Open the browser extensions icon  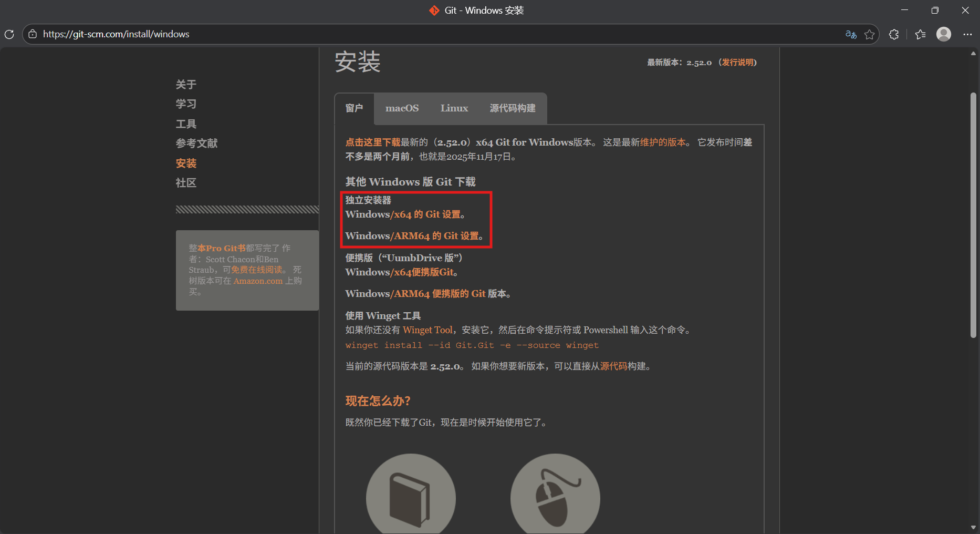click(x=894, y=34)
